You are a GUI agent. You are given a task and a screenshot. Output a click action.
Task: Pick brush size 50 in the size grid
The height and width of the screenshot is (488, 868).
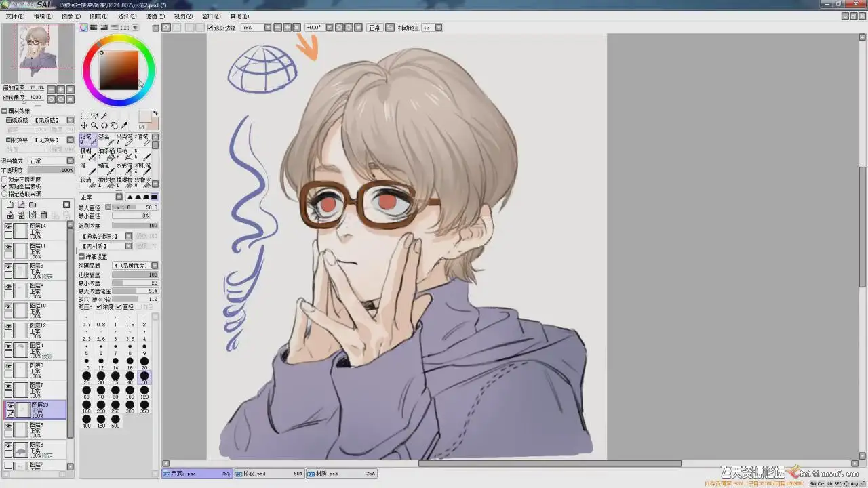[x=144, y=376]
